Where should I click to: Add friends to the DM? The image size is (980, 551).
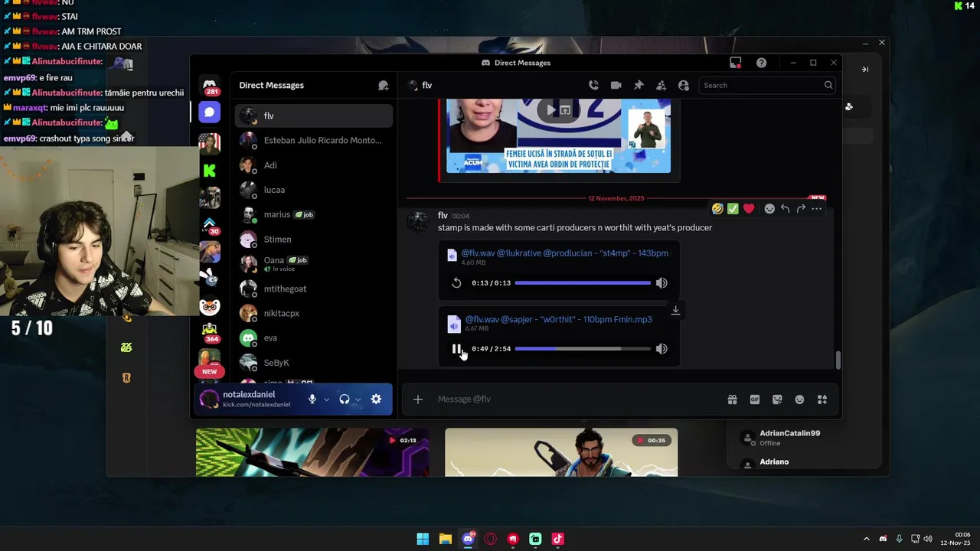pos(661,86)
